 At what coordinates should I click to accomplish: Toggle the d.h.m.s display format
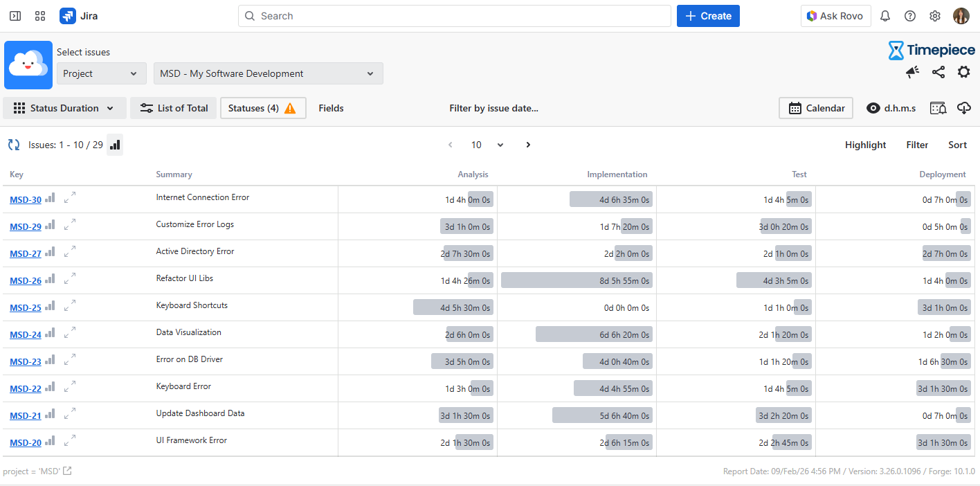(x=891, y=108)
